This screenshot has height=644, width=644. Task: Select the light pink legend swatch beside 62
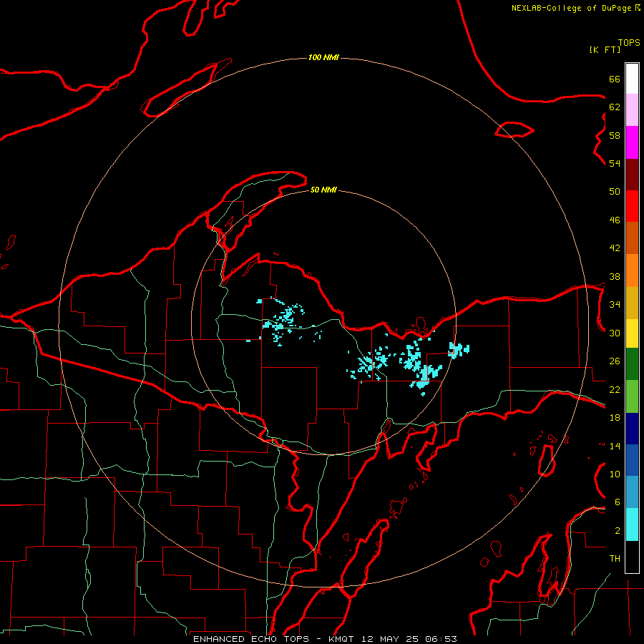click(x=632, y=110)
